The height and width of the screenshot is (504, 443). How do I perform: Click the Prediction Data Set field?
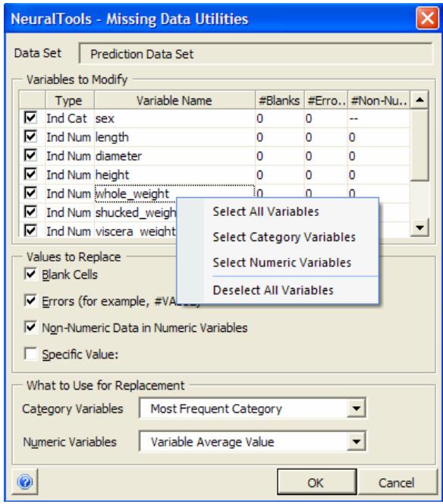coord(256,54)
